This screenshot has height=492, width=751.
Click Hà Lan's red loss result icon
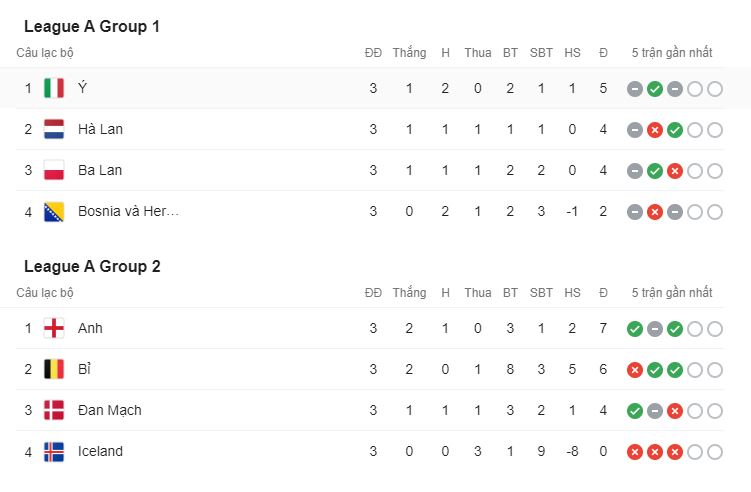655,130
